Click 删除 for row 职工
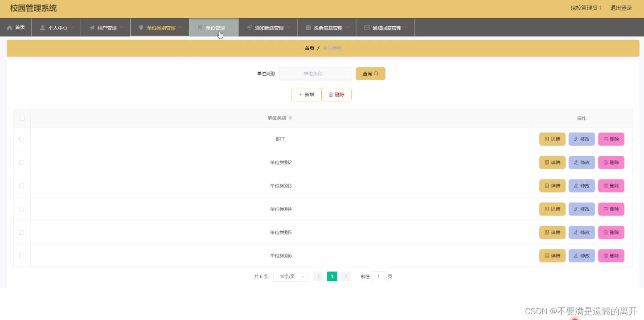Viewport: 644px width, 320px height. pos(611,139)
